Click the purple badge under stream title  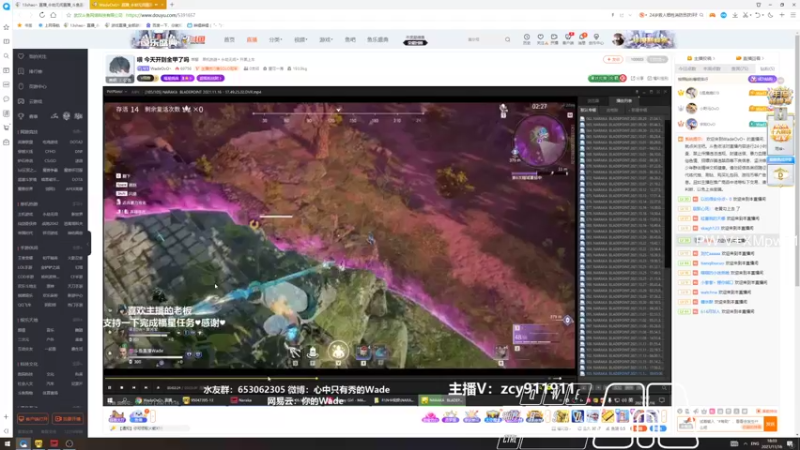[x=177, y=78]
